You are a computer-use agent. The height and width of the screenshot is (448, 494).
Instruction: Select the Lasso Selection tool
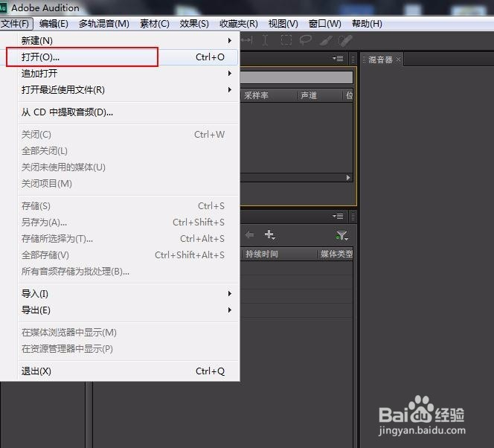[305, 40]
